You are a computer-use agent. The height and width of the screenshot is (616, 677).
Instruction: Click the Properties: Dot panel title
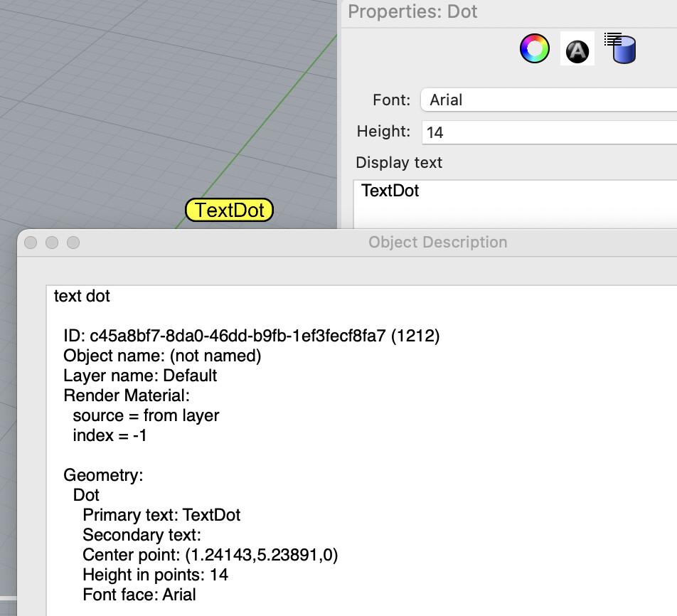(412, 11)
